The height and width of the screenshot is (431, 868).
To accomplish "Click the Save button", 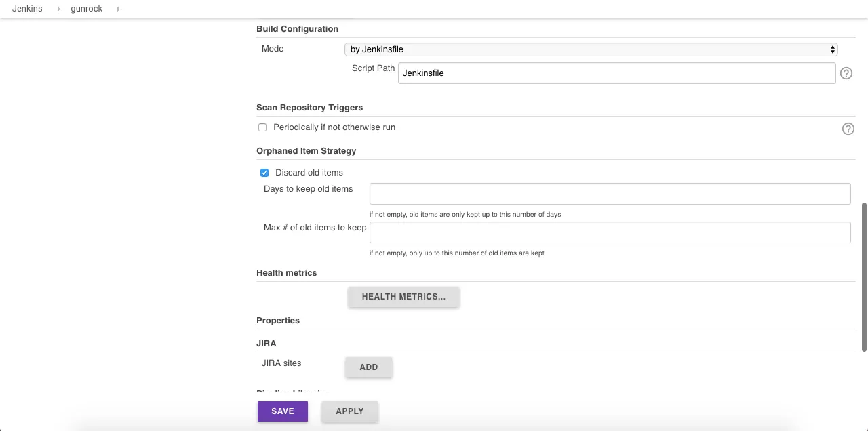I will (x=282, y=411).
